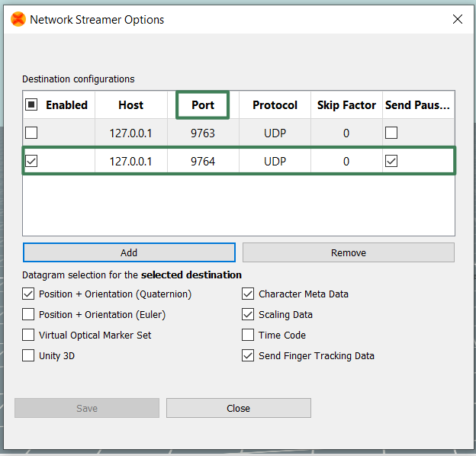Click the Port column header
The image size is (476, 456).
203,105
